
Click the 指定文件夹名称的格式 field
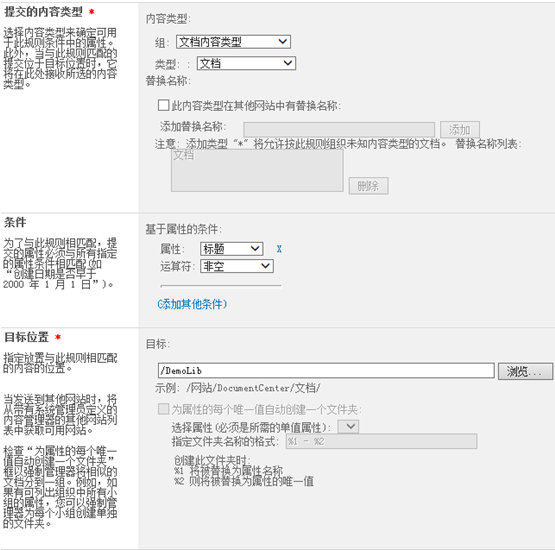381,441
